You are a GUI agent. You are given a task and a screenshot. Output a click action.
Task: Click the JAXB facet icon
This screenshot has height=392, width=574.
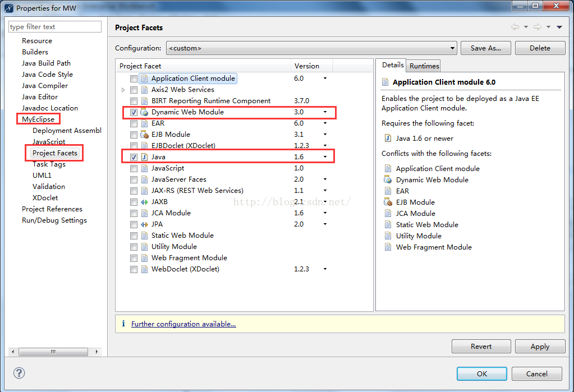click(144, 202)
